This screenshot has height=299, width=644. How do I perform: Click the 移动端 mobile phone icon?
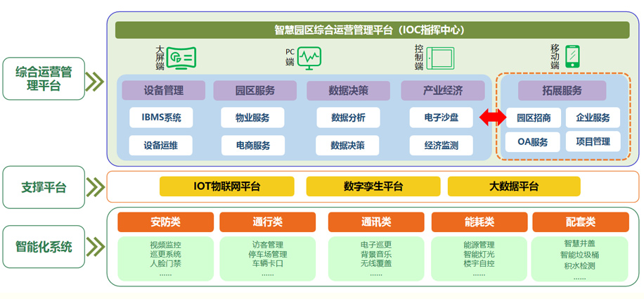pos(572,57)
